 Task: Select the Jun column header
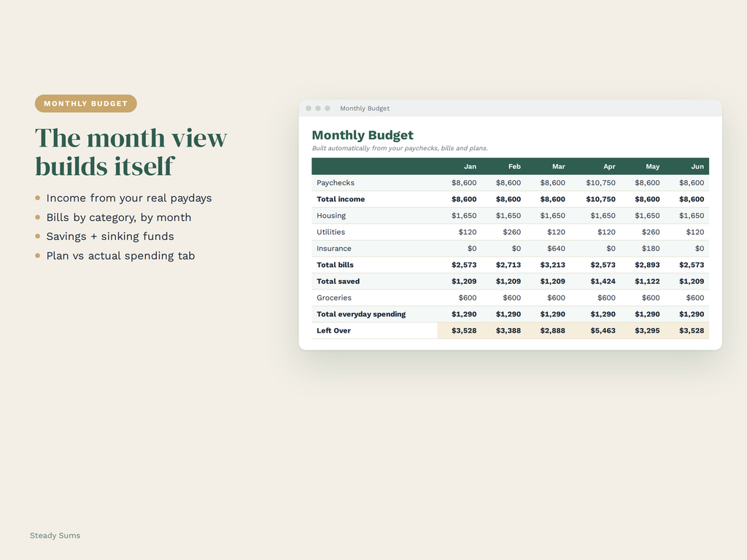pyautogui.click(x=697, y=166)
